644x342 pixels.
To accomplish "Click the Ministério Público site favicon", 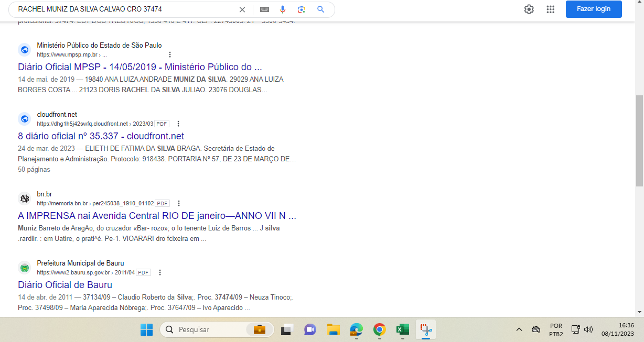I will click(25, 50).
